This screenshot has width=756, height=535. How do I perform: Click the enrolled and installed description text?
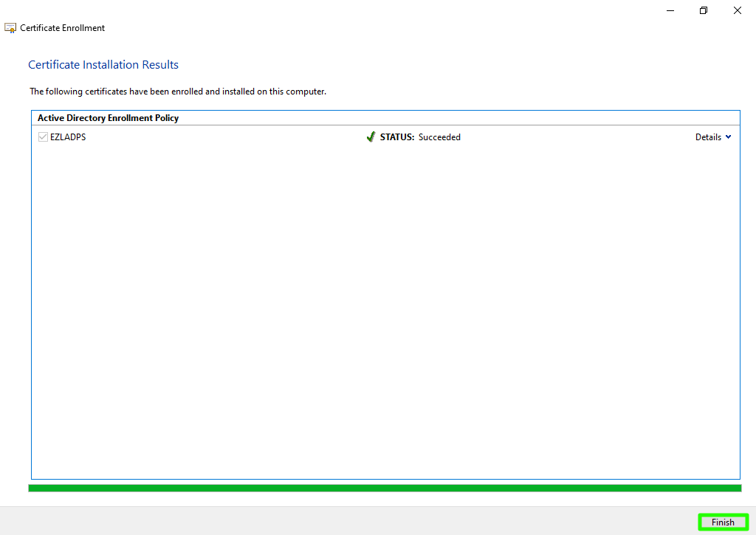177,92
